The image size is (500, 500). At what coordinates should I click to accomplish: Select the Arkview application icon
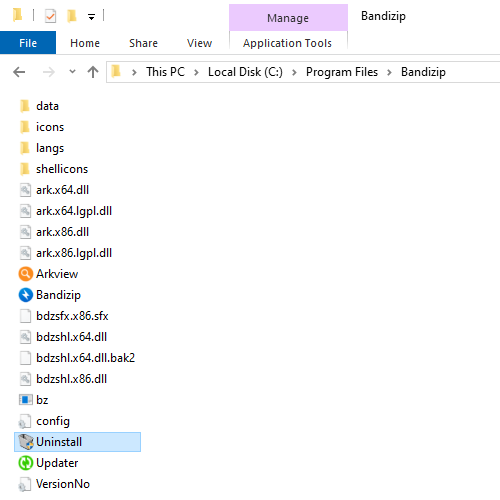pos(25,274)
